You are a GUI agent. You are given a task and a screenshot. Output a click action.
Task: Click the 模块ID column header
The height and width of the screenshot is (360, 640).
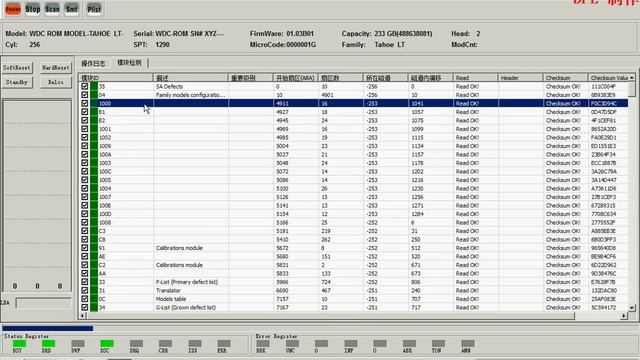[116, 78]
